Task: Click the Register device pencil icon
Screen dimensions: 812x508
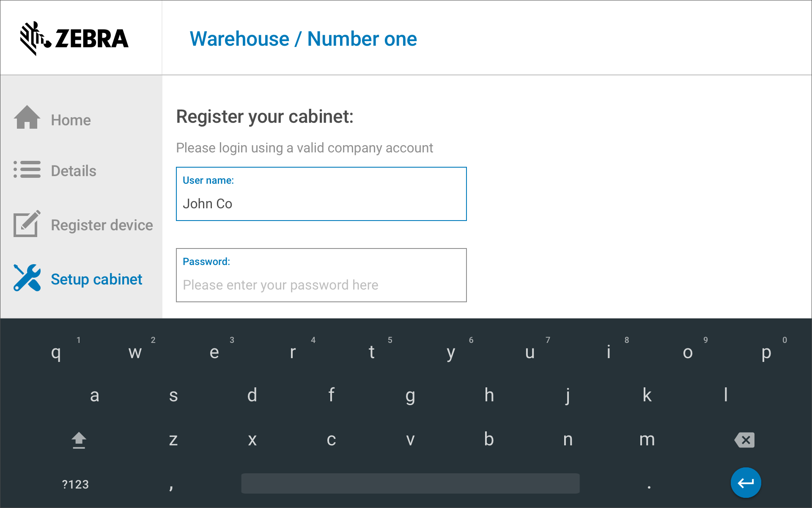Action: (x=27, y=224)
